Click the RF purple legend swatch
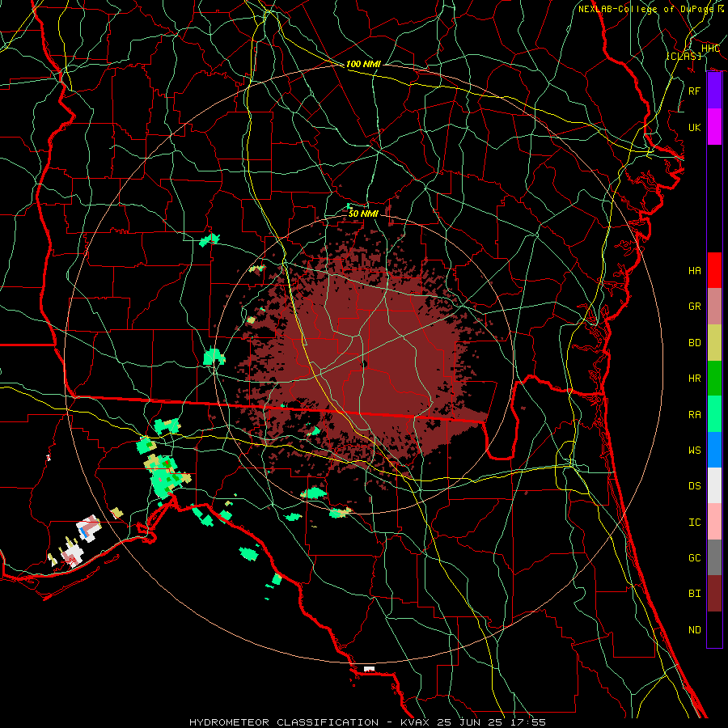The image size is (728, 728). pos(714,91)
